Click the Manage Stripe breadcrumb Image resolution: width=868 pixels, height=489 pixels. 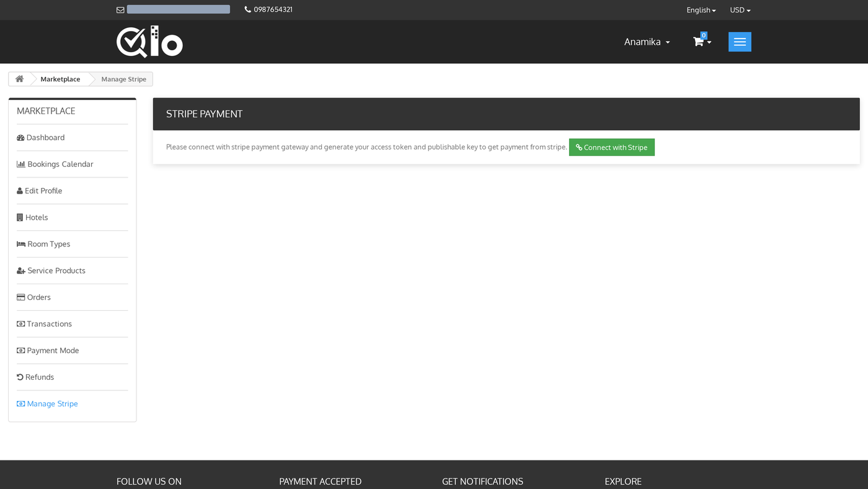(124, 79)
